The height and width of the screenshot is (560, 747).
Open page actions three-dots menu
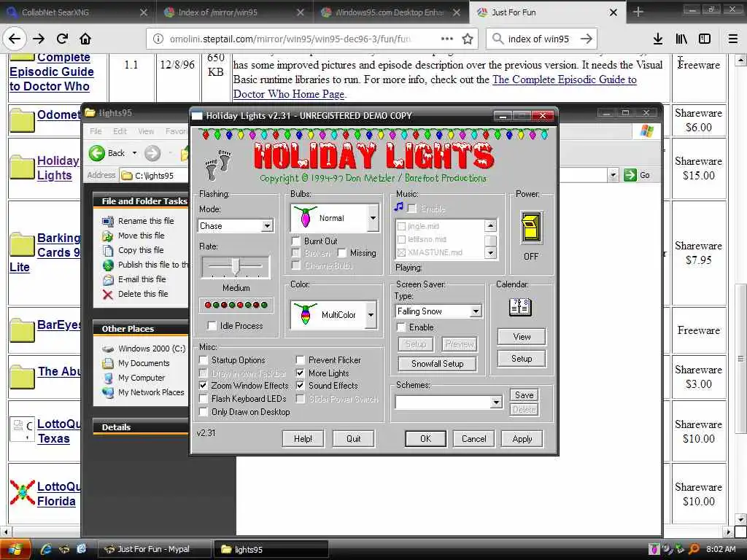tap(447, 39)
